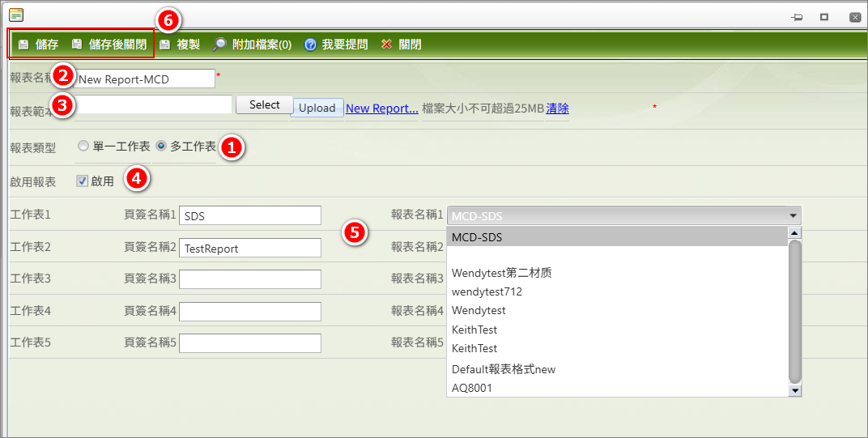Click the dropdown list scroll up arrow
This screenshot has width=868, height=438.
coord(794,233)
